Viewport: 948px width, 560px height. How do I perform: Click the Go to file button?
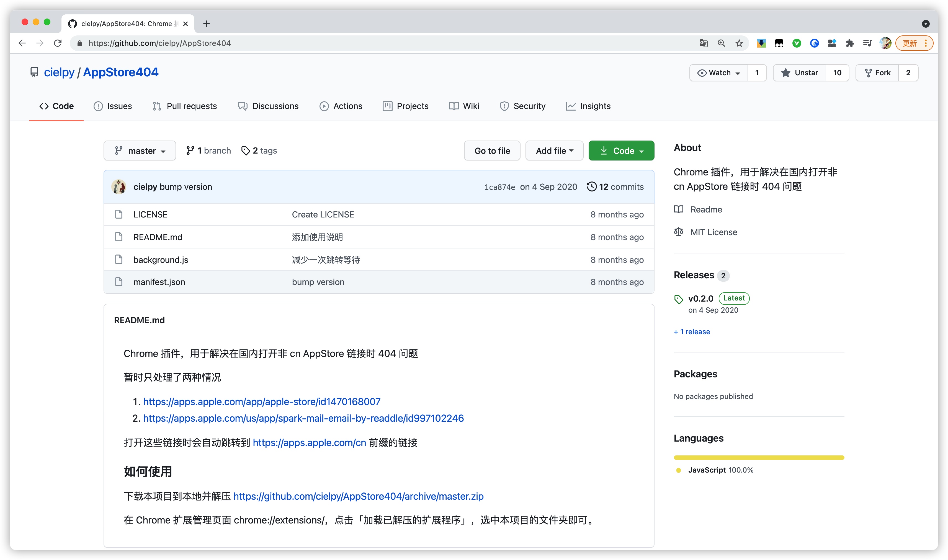coord(492,151)
